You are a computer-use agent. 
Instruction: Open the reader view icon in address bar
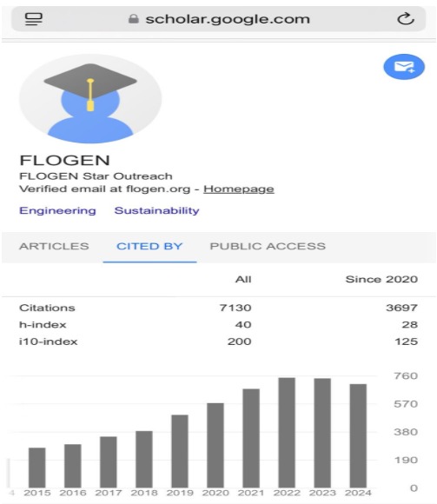coord(34,19)
